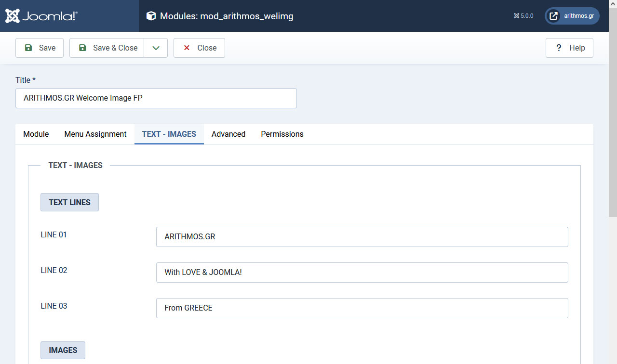
Task: Click the TEXT LINES section label
Action: coord(69,202)
